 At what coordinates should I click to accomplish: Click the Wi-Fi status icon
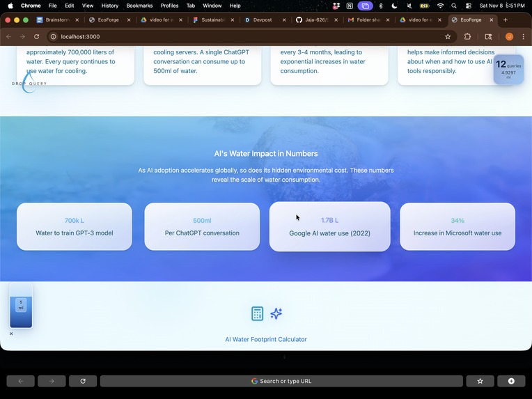click(x=440, y=6)
